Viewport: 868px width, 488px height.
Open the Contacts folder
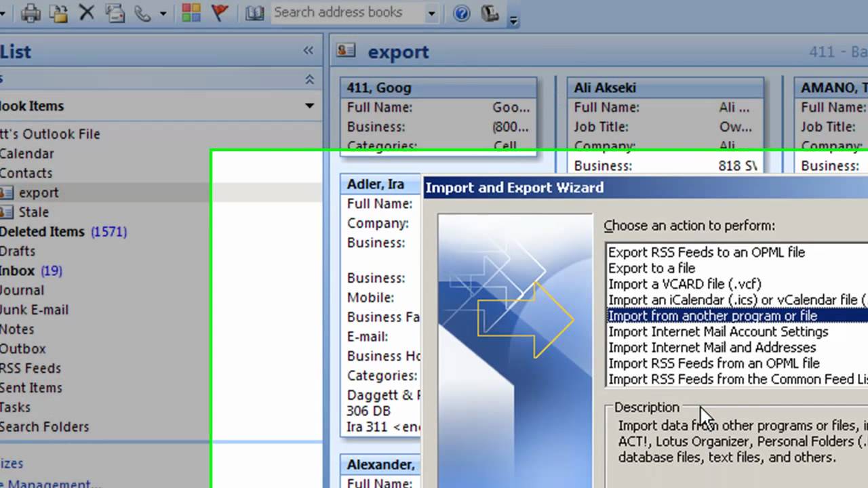(26, 174)
